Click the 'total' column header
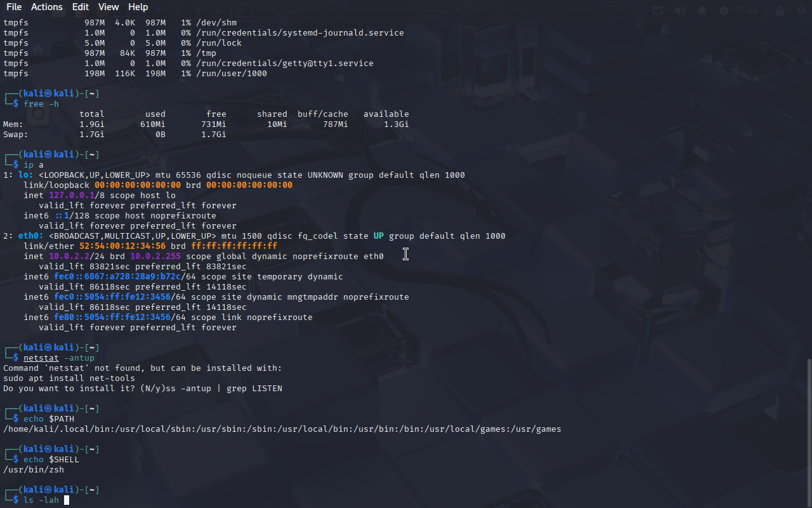Viewport: 812px width, 508px height. [x=92, y=114]
